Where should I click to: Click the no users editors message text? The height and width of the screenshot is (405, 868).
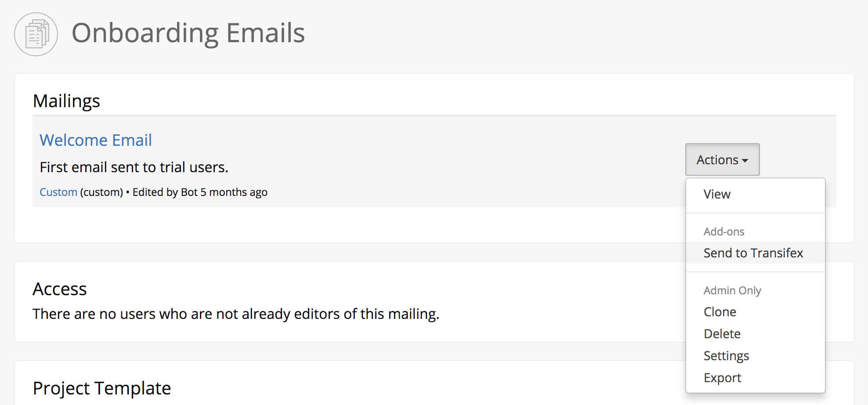[x=236, y=314]
